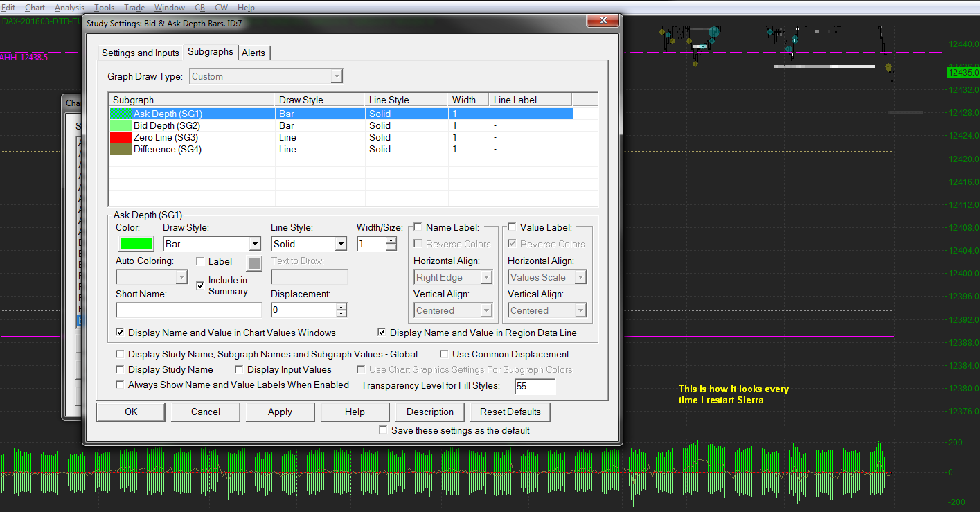Click the Short Name text field
980x512 pixels.
(188, 310)
